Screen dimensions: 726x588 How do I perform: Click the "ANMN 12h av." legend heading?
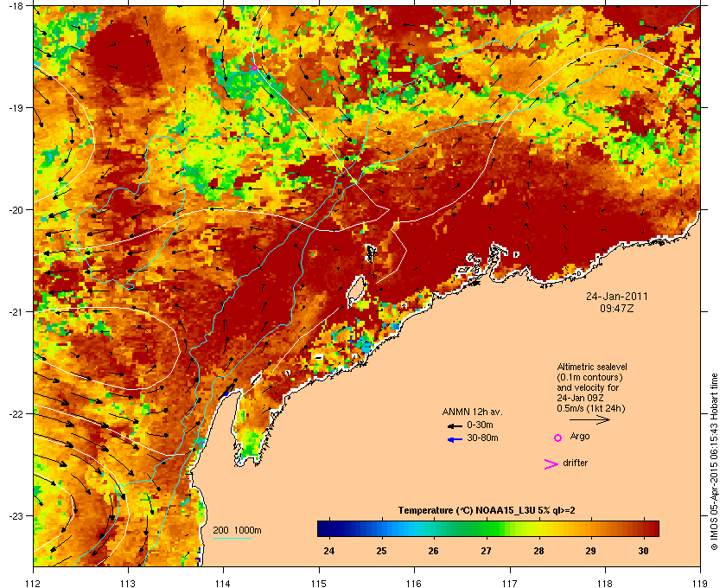coord(472,412)
